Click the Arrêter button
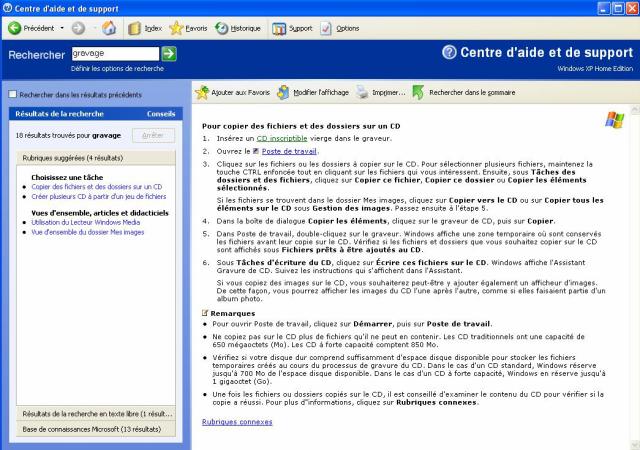 pyautogui.click(x=153, y=135)
